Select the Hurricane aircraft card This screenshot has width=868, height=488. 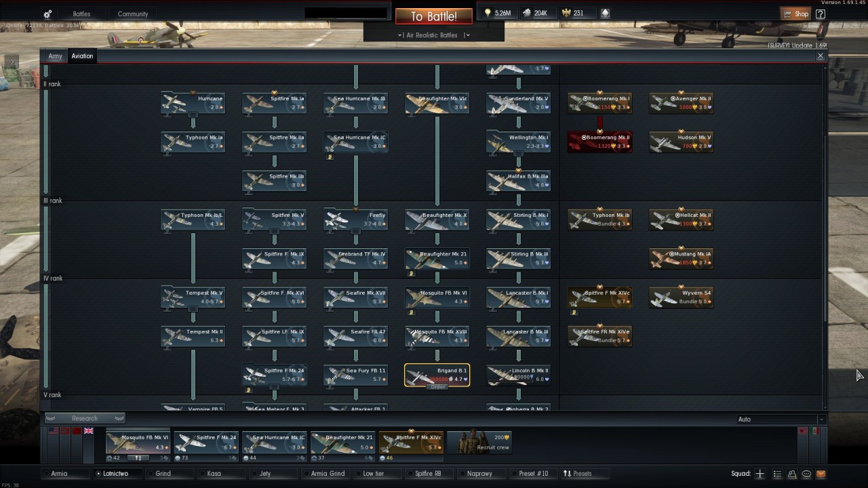[193, 103]
